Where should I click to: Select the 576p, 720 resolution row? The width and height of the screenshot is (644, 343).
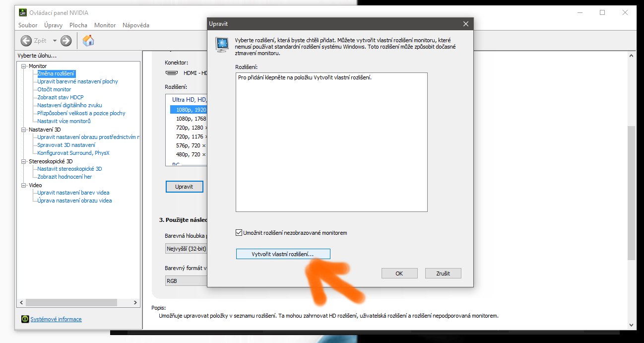click(189, 145)
